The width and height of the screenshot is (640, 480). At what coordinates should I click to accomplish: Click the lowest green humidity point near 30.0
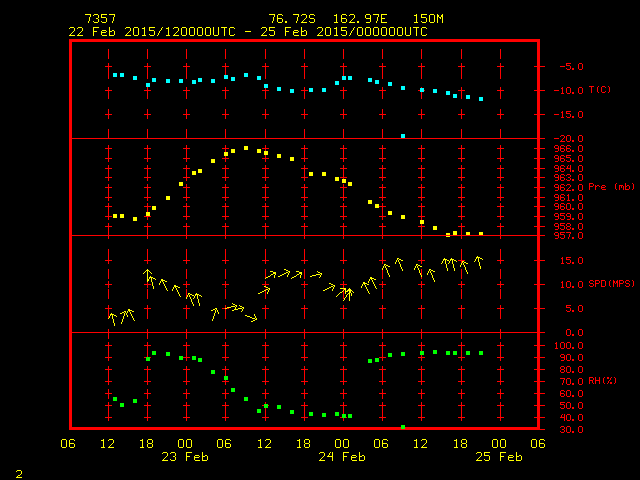(403, 427)
